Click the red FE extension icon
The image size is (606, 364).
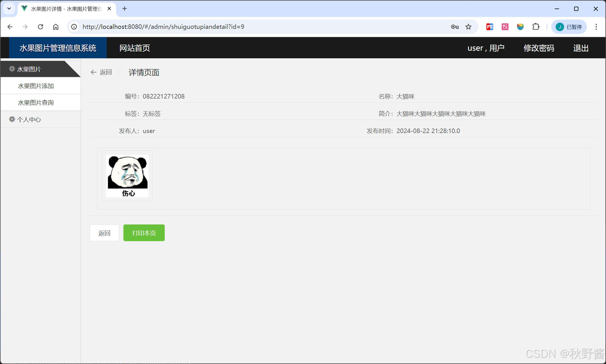[x=490, y=27]
